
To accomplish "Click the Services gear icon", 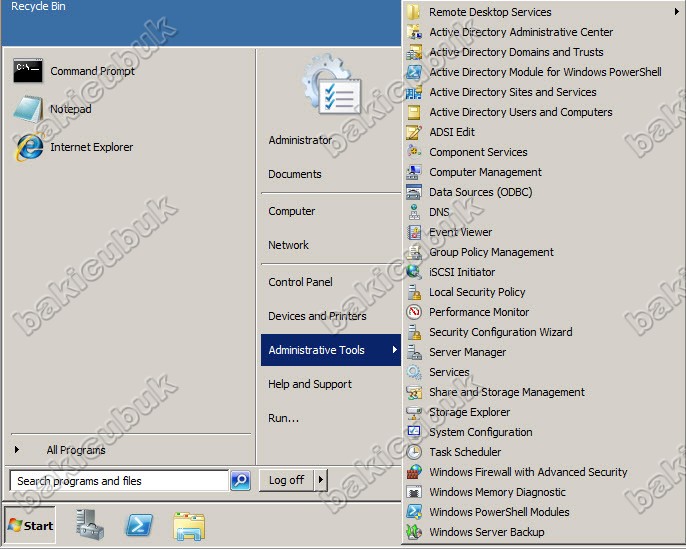I will pyautogui.click(x=414, y=372).
